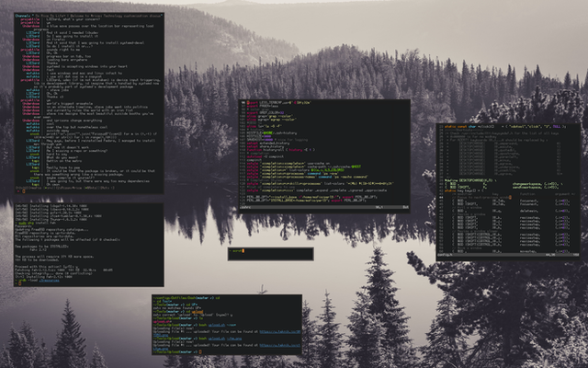Viewport: 588px width, 368px height.
Task: Click the "setopt extended_history" line in vim
Action: click(266, 144)
